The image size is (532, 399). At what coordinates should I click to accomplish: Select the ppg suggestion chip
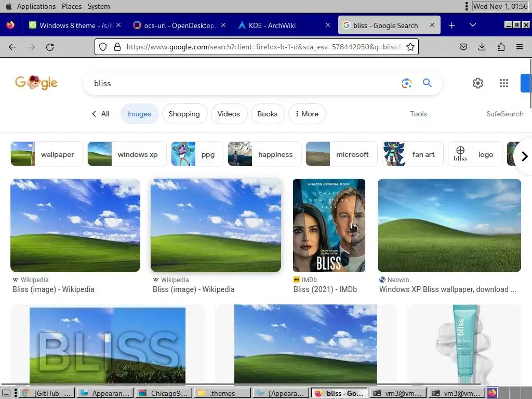pyautogui.click(x=197, y=154)
